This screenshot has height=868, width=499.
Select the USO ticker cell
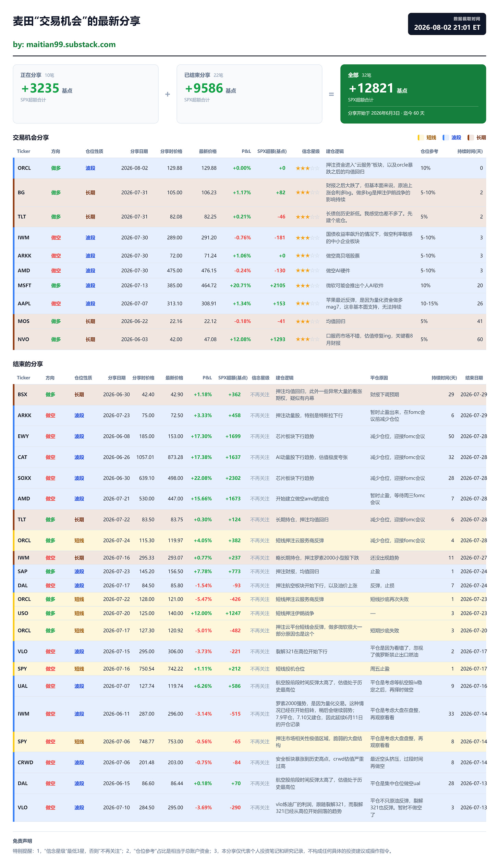pyautogui.click(x=23, y=613)
